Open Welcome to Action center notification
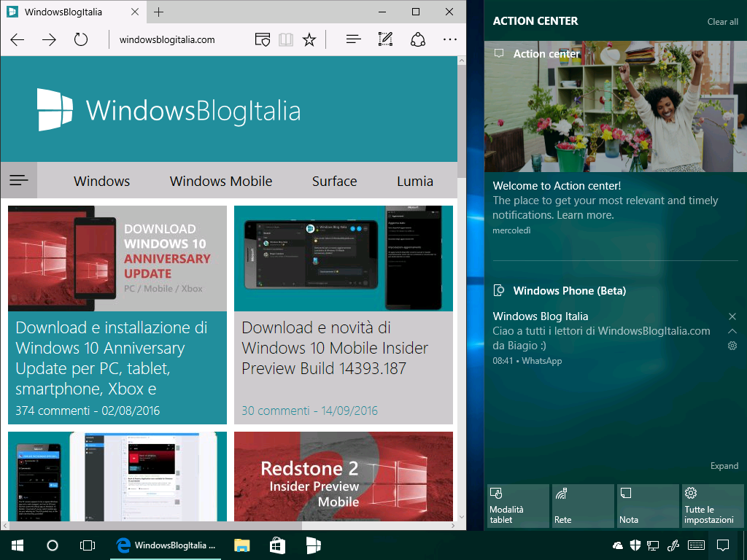 point(616,207)
